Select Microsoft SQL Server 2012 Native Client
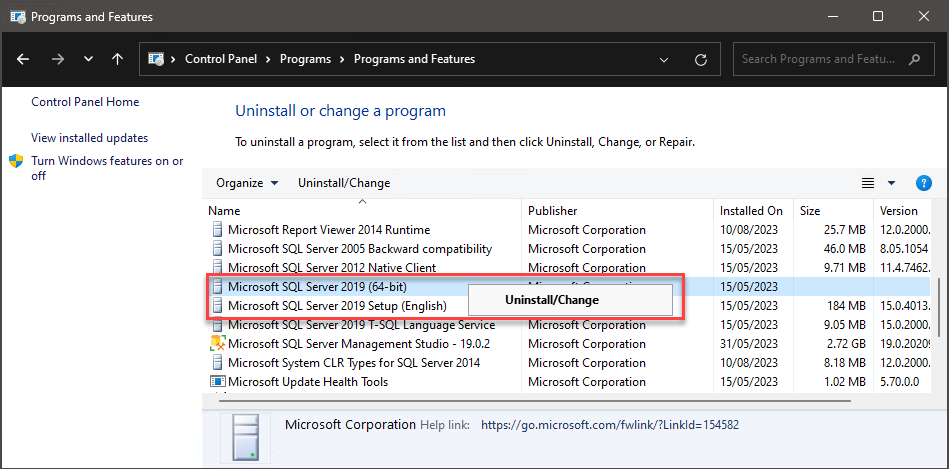This screenshot has height=469, width=949. 332,267
